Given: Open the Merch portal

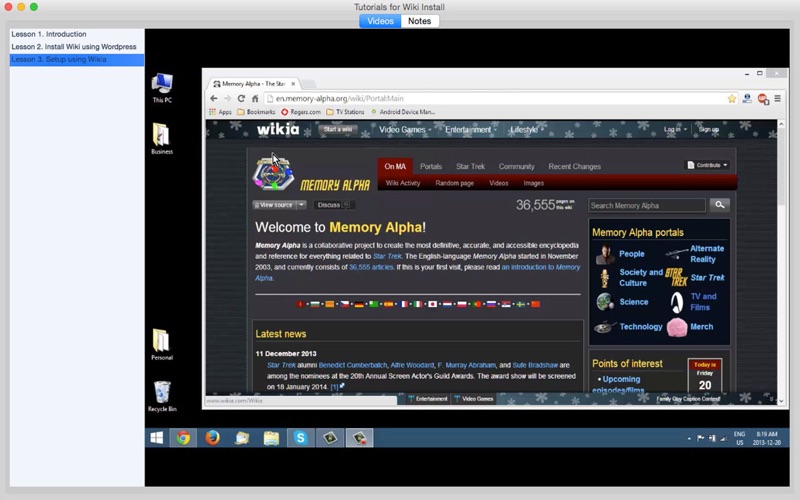Looking at the screenshot, I should pyautogui.click(x=702, y=327).
